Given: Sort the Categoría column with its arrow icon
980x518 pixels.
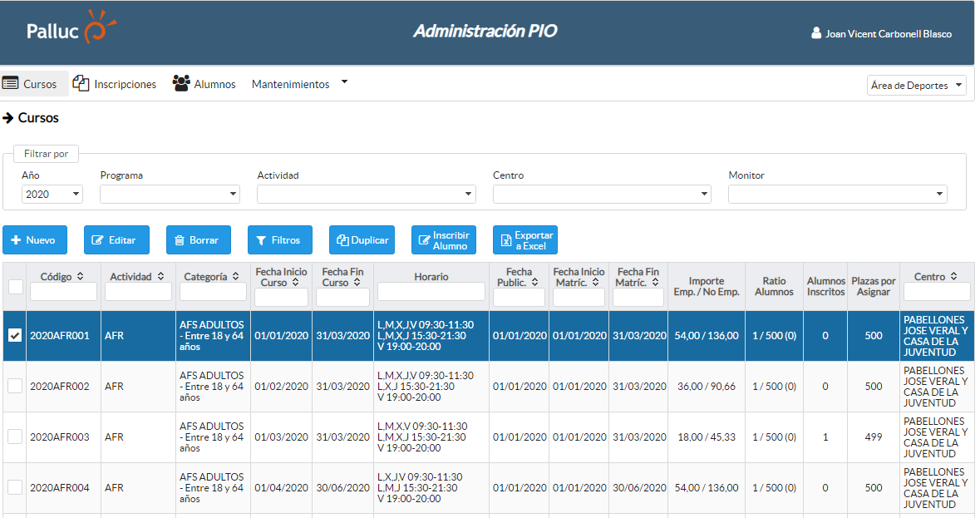Looking at the screenshot, I should [235, 277].
